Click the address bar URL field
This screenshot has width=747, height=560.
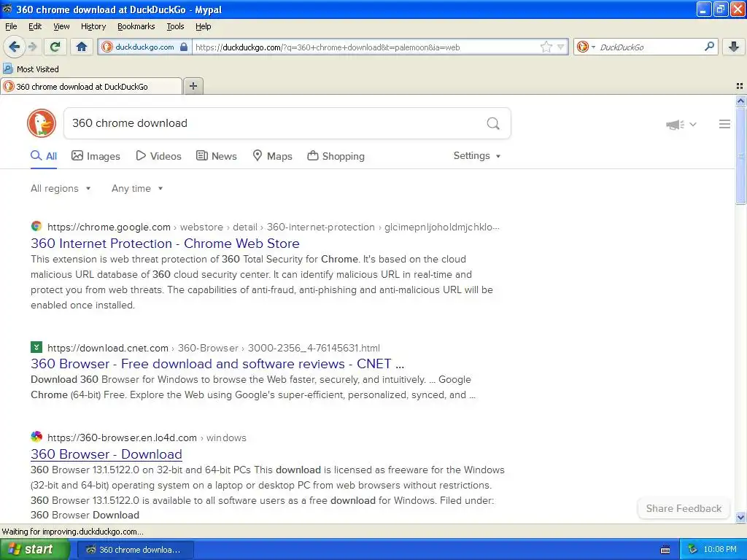click(x=365, y=47)
